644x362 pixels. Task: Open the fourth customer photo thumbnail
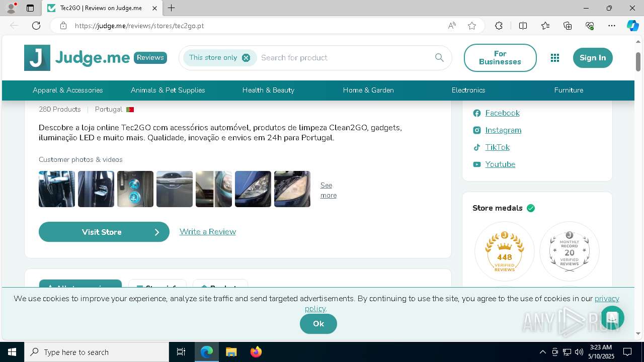tap(175, 189)
